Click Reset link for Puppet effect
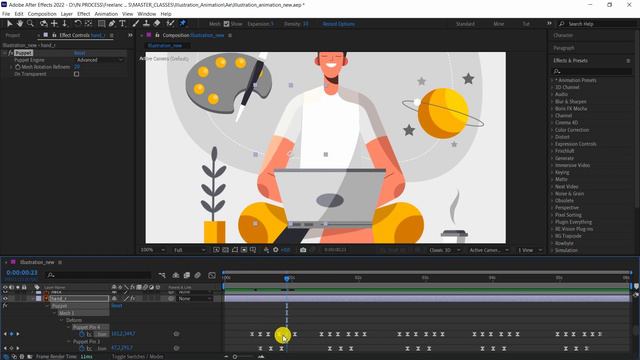 point(79,53)
